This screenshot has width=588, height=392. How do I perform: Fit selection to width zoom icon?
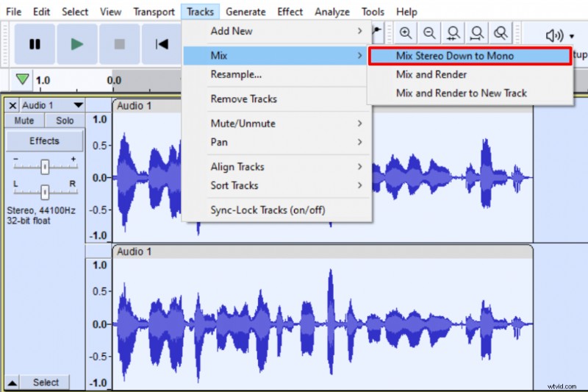(453, 33)
